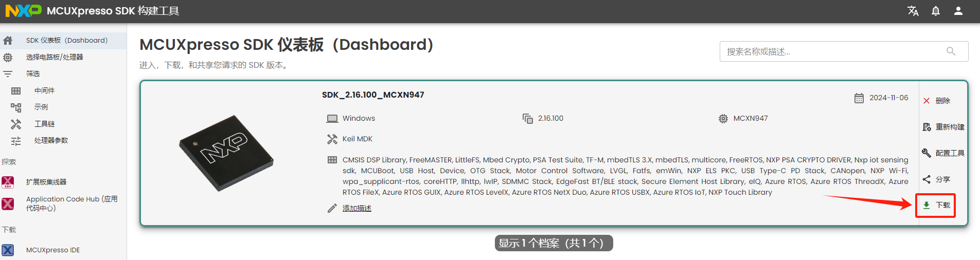Select 选择电路板/处理器 in sidebar
Screen dimensions: 980x260
coord(55,57)
